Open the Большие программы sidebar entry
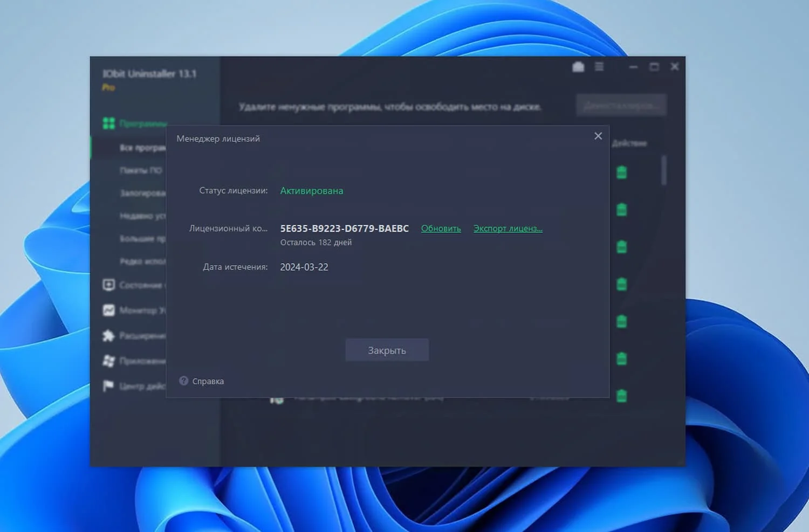This screenshot has height=532, width=809. 143,238
